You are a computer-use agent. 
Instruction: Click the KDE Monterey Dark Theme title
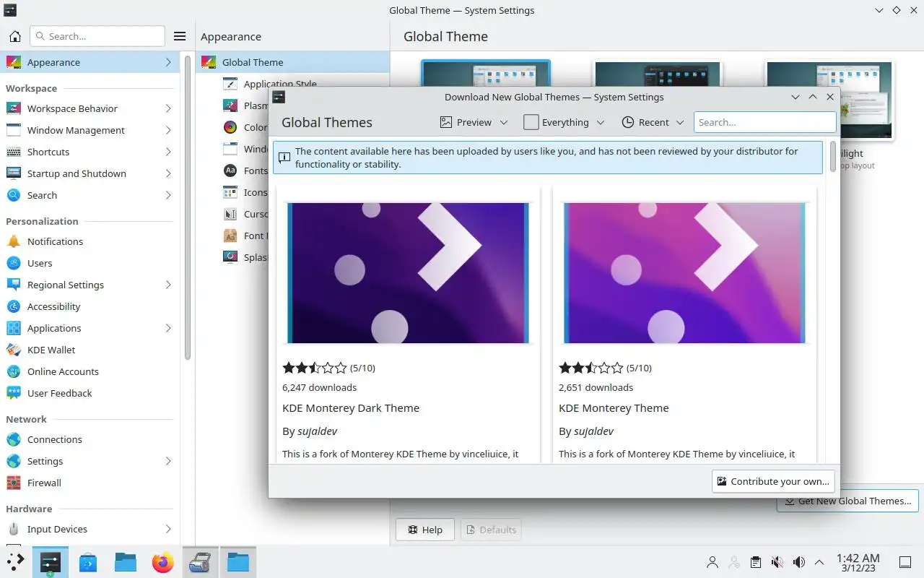351,408
